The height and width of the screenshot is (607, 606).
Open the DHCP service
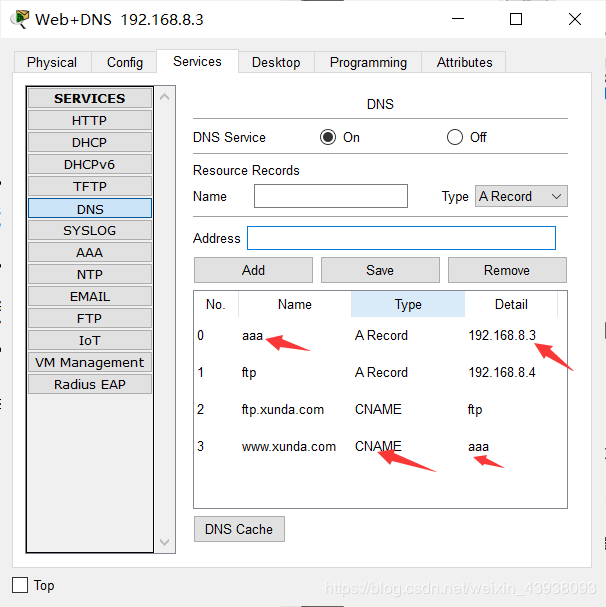pos(89,142)
